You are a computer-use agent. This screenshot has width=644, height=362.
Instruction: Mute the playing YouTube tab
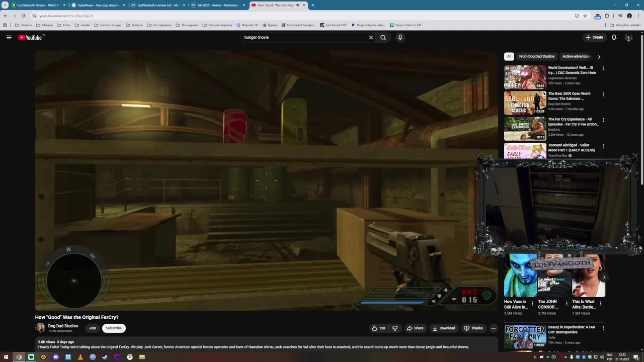point(298,5)
